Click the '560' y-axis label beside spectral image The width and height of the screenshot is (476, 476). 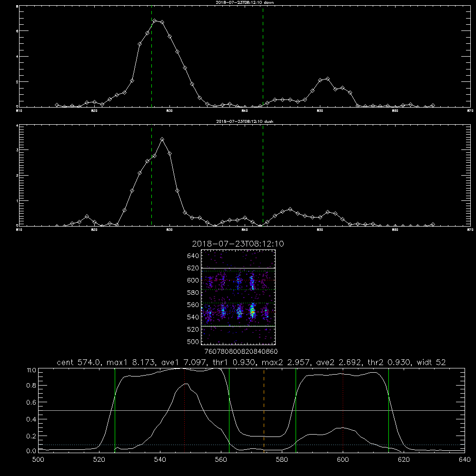193,305
